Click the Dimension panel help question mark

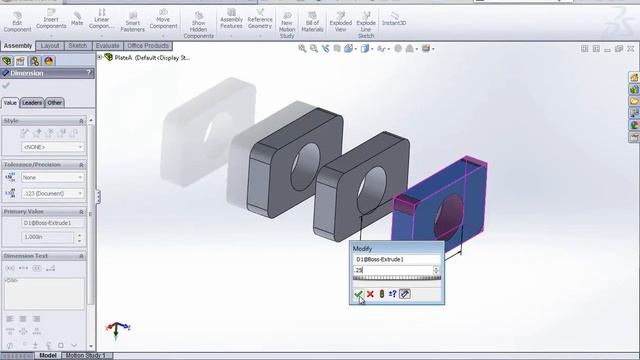(x=89, y=73)
